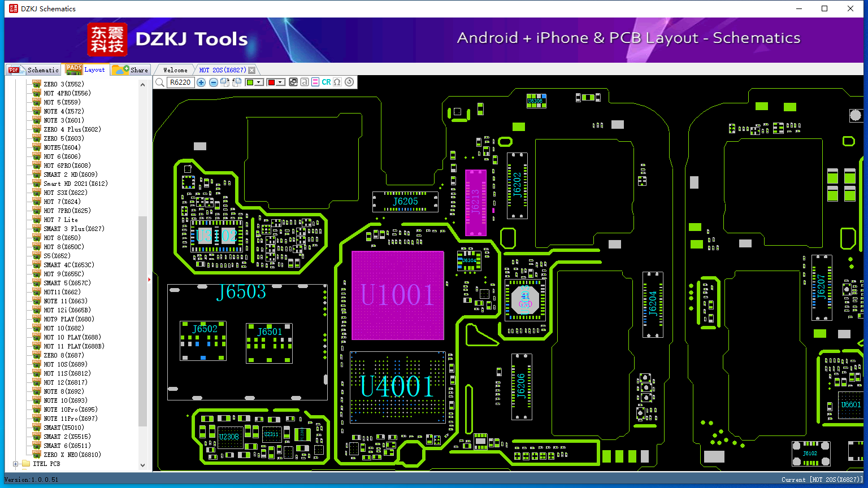Select the J6501 component
868x488 pixels.
coord(270,343)
